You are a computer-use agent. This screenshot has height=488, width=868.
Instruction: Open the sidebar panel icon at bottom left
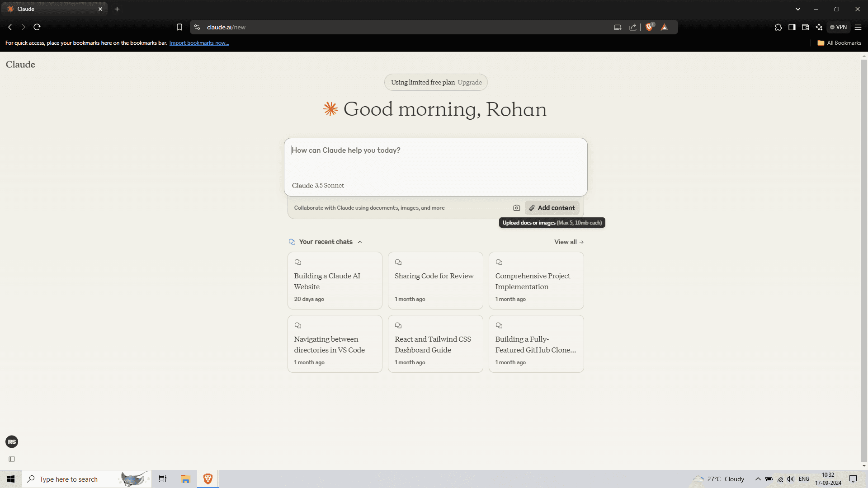coord(12,459)
